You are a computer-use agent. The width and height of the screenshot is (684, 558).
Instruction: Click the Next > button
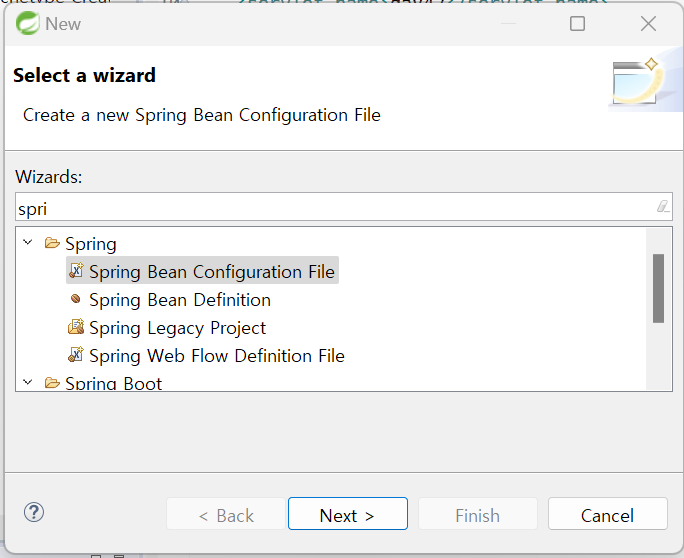(348, 514)
